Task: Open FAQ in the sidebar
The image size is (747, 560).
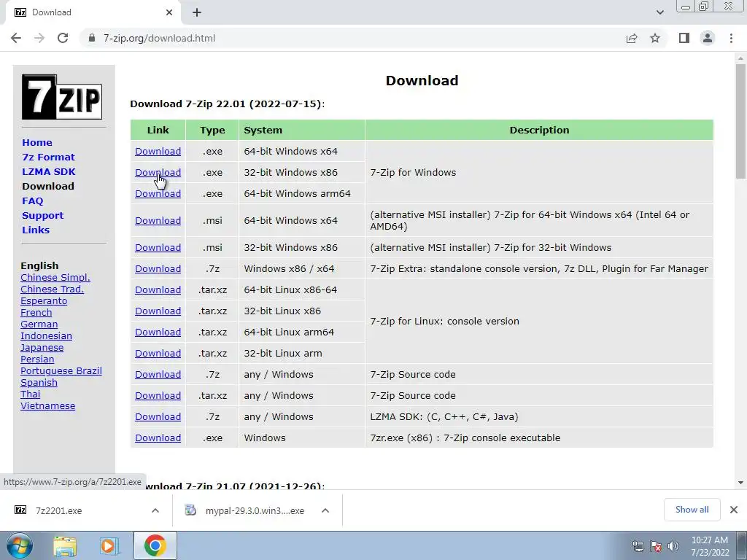Action: pos(32,201)
